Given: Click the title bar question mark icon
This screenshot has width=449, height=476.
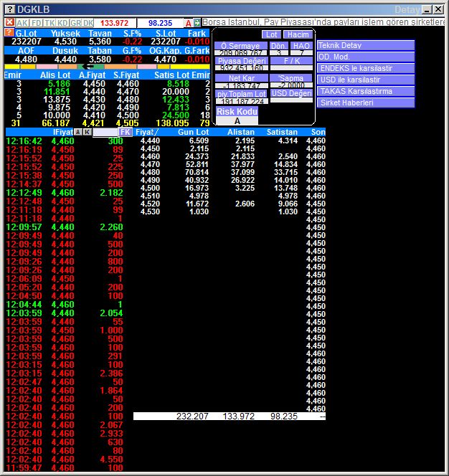Looking at the screenshot, I should tap(10, 9).
